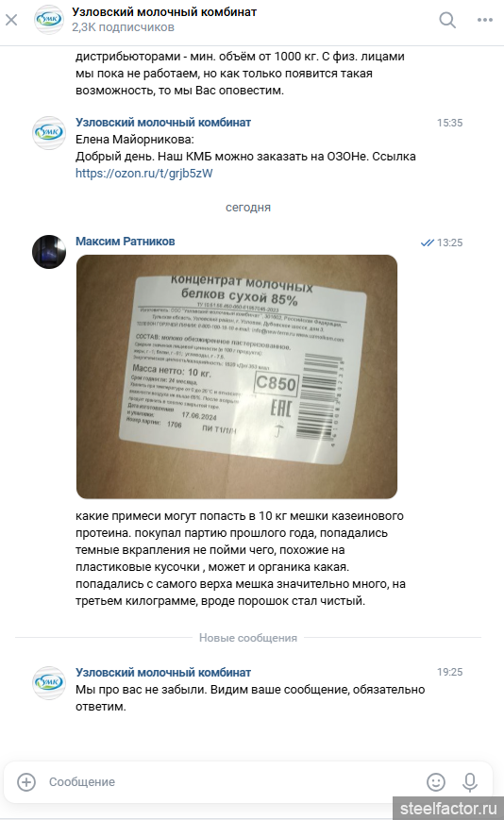Click the УМК community avatar in header

tap(49, 20)
